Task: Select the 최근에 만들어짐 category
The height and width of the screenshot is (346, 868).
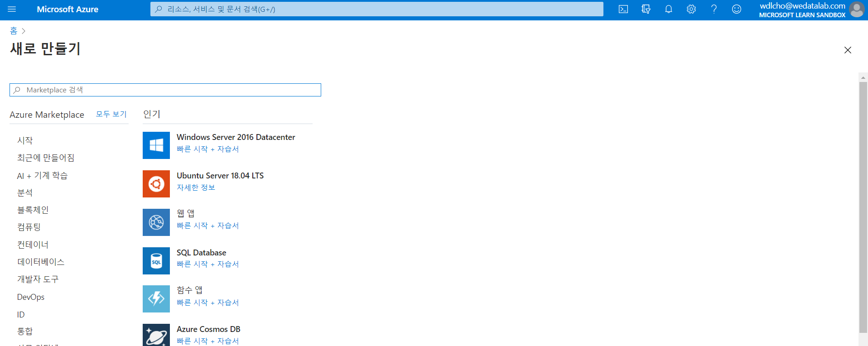Action: (x=46, y=158)
